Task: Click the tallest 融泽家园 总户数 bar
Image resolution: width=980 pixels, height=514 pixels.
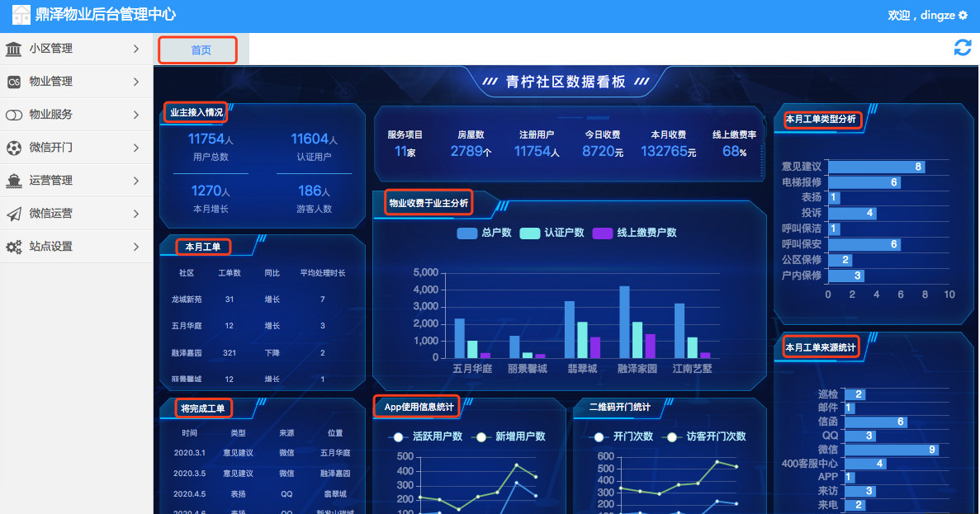Action: tap(624, 323)
